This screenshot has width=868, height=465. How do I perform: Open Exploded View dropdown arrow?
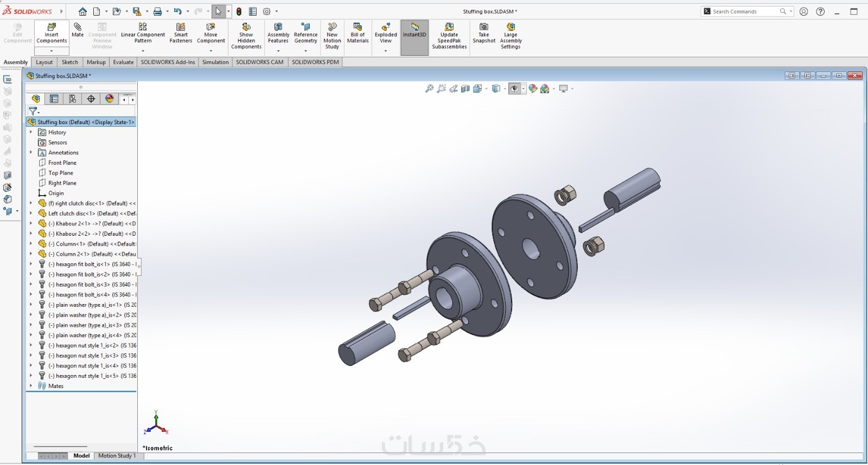(385, 51)
